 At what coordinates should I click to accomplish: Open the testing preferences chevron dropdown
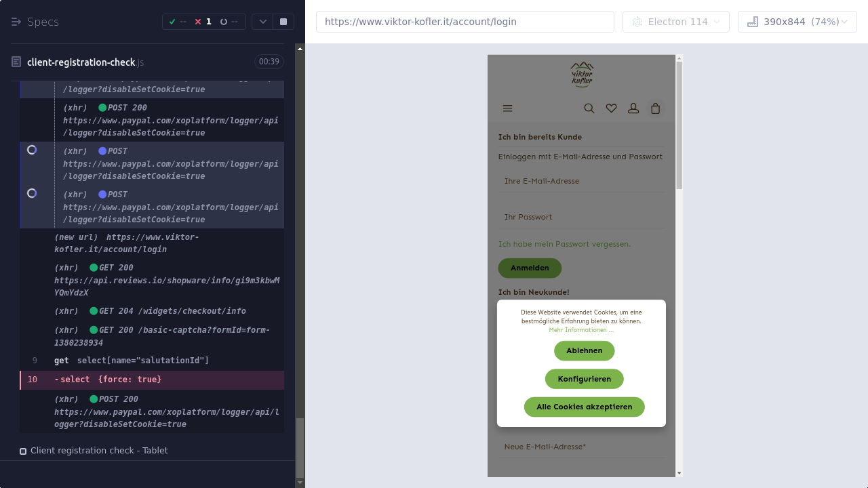coord(263,22)
